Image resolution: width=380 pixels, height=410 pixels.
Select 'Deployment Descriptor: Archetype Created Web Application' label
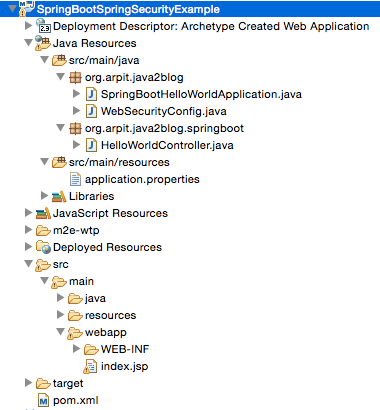coord(211,26)
